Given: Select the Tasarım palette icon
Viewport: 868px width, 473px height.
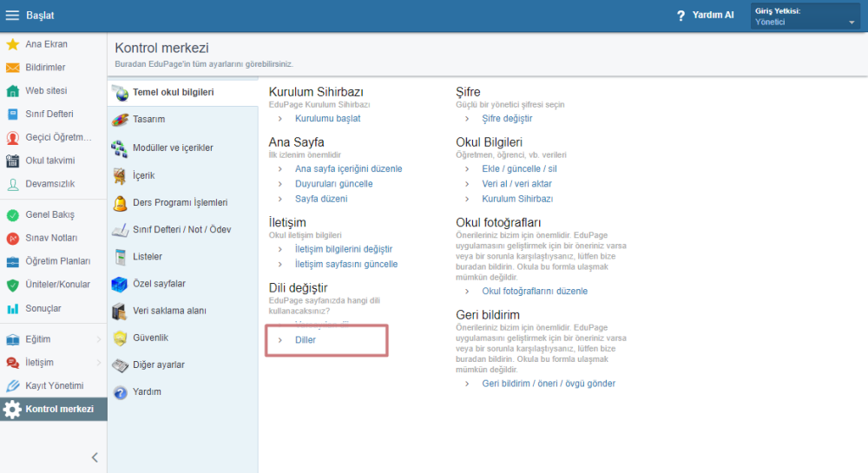Looking at the screenshot, I should [120, 120].
